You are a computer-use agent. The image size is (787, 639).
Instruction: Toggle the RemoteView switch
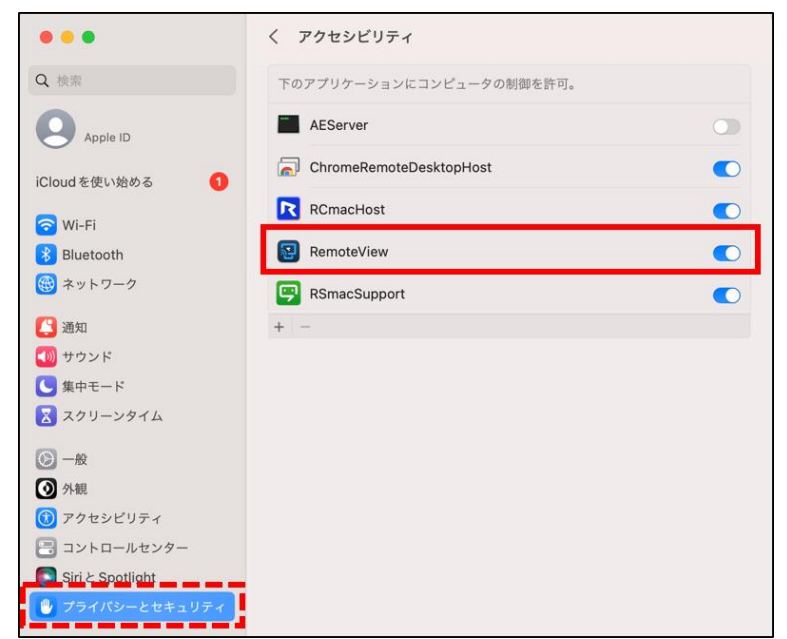click(x=726, y=253)
